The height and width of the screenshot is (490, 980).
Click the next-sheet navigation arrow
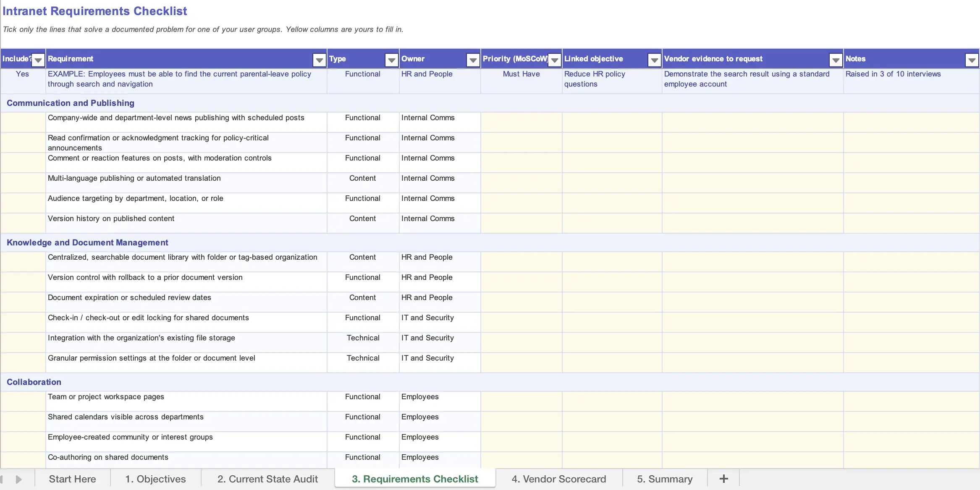(x=18, y=479)
